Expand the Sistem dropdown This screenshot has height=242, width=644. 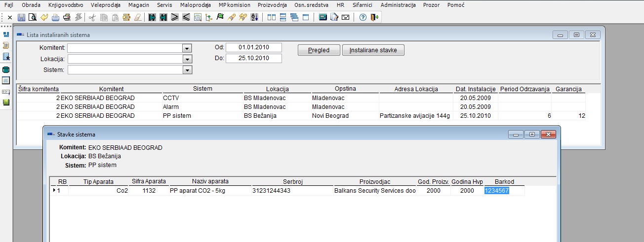point(187,70)
